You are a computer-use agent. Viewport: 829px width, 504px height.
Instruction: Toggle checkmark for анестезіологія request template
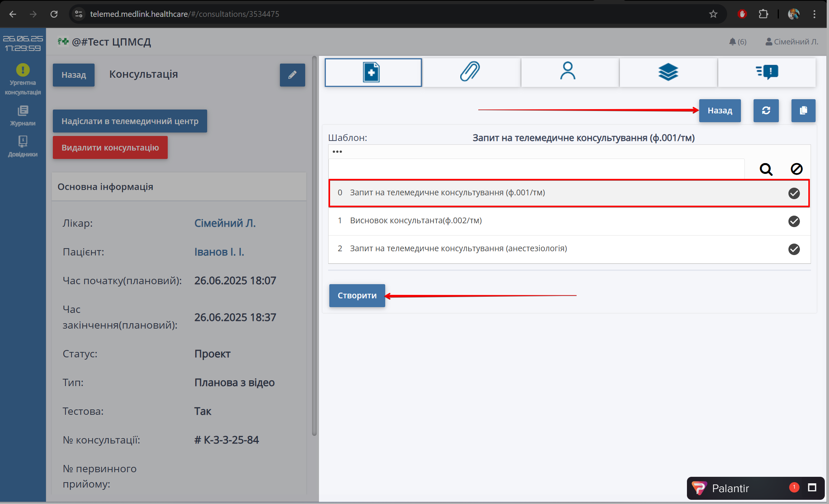pos(794,249)
